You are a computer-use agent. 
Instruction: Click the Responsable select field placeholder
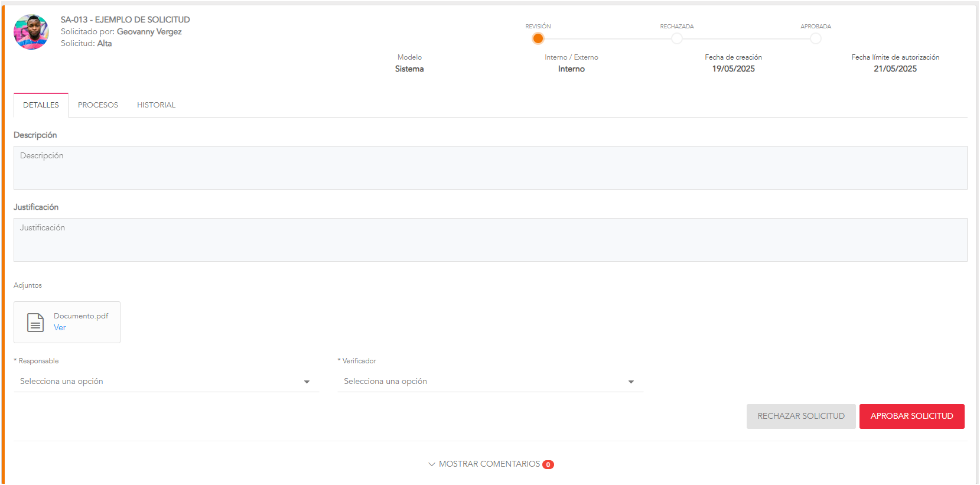pos(61,382)
